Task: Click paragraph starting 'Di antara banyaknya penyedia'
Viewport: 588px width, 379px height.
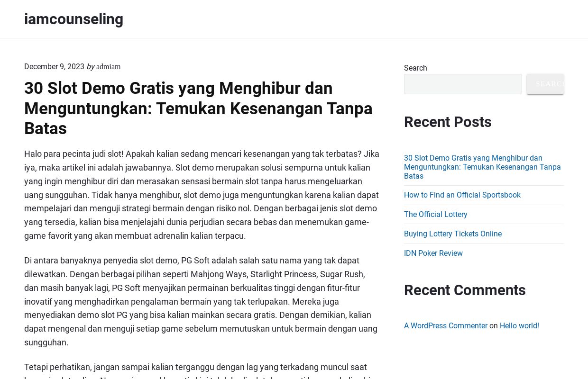Action: 202,301
